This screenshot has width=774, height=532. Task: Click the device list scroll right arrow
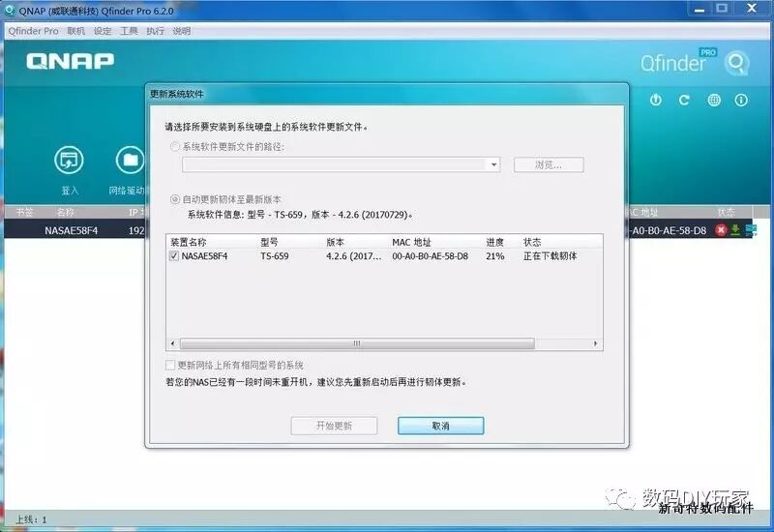pos(595,343)
